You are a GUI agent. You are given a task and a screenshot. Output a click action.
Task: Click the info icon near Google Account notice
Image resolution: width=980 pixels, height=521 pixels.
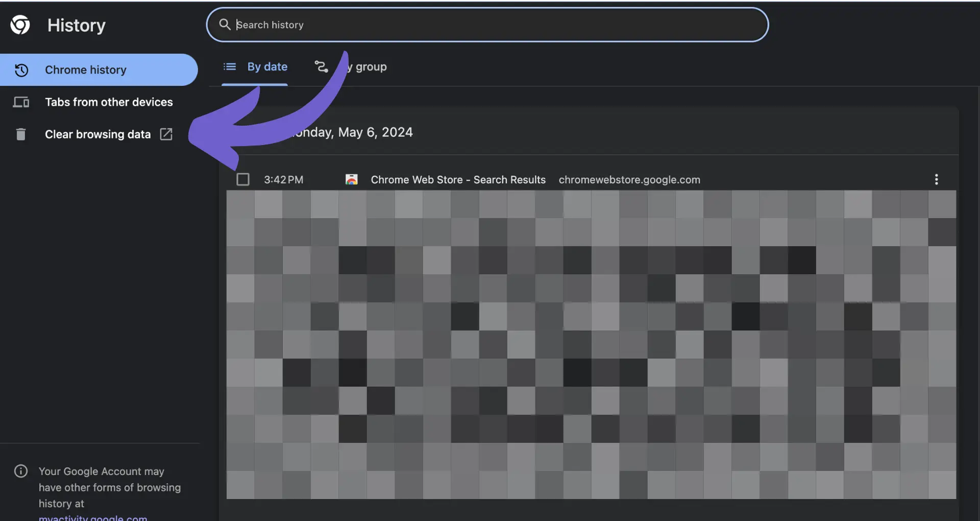click(x=21, y=471)
